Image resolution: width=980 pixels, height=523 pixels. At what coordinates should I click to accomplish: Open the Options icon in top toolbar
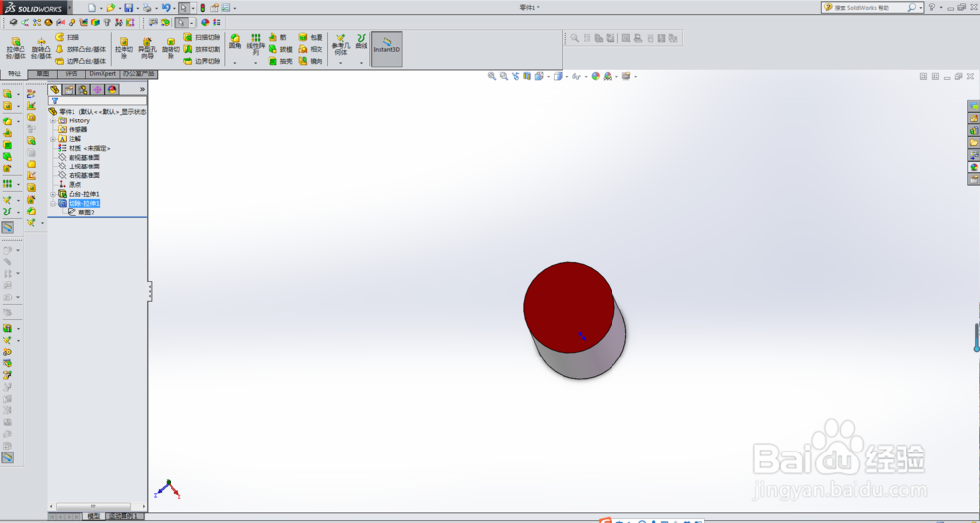pyautogui.click(x=225, y=8)
